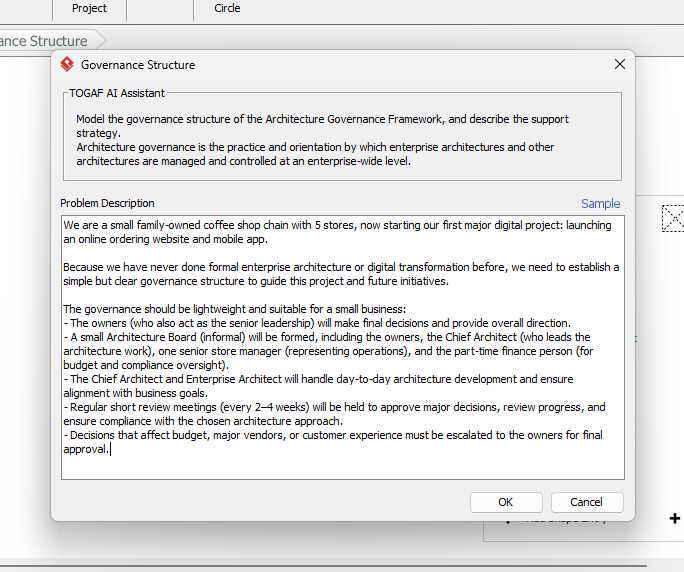Place cursor after the final word "approval."

(x=110, y=449)
